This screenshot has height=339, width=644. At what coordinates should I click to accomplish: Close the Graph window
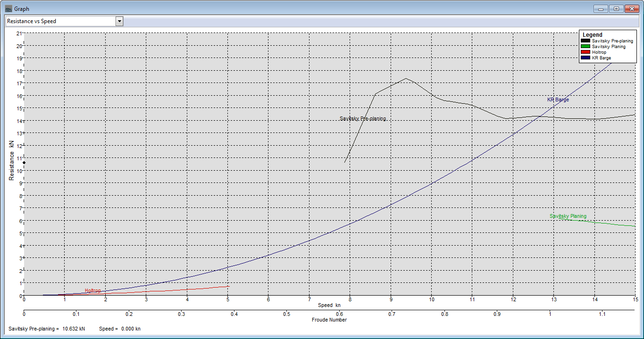[631, 8]
